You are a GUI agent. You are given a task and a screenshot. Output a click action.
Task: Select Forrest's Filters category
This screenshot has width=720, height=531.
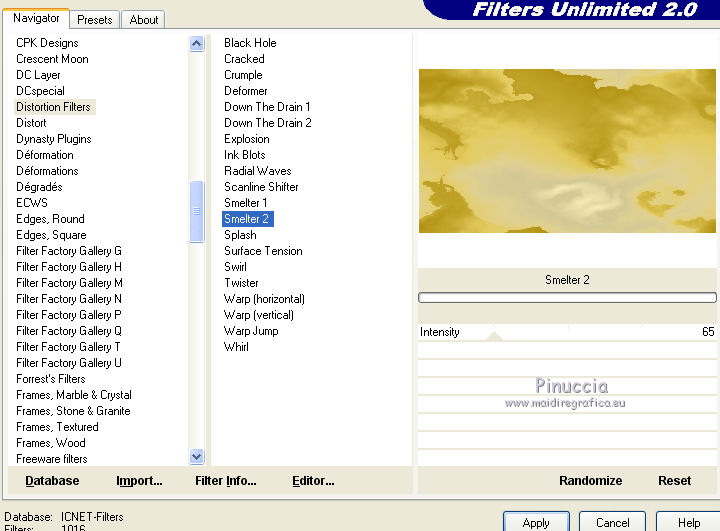pos(51,379)
